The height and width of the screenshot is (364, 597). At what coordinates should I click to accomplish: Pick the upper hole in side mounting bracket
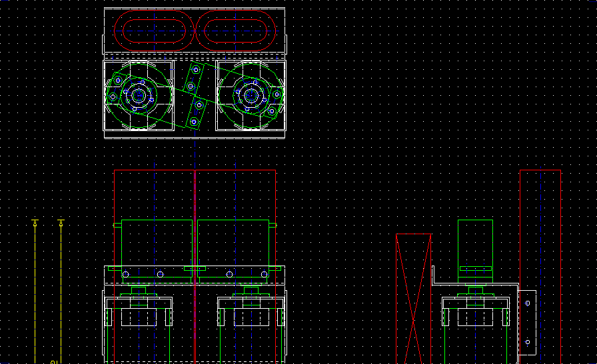pos(528,303)
